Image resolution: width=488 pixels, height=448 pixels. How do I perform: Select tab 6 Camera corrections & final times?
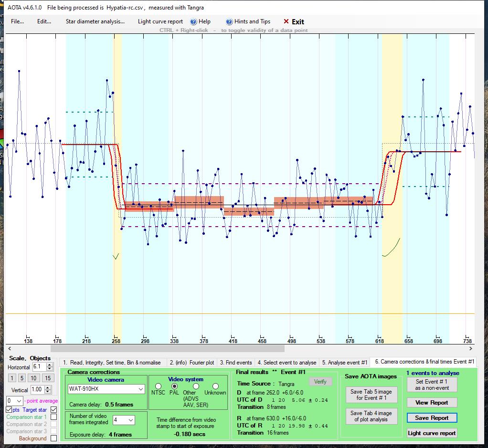point(424,362)
